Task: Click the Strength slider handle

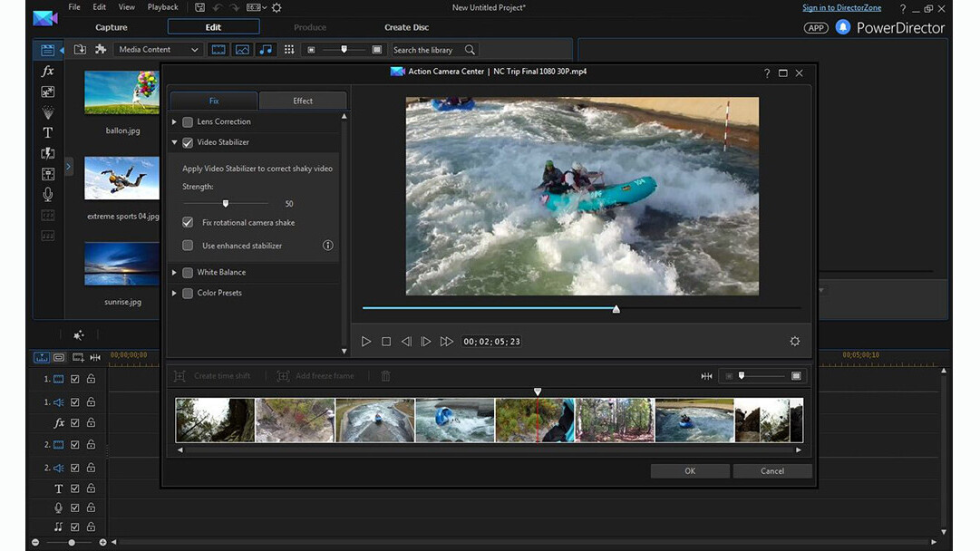Action: tap(226, 204)
